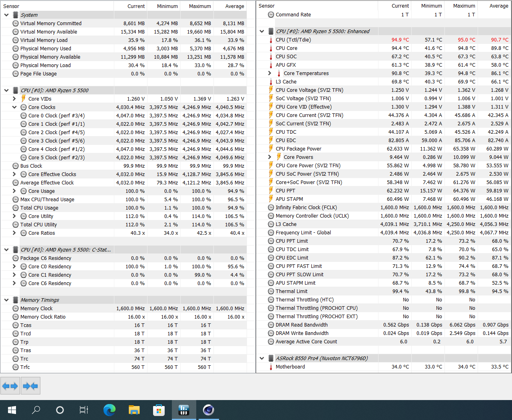Screen dimensions: 512x420
Task: Collapse the System group
Action: point(6,15)
